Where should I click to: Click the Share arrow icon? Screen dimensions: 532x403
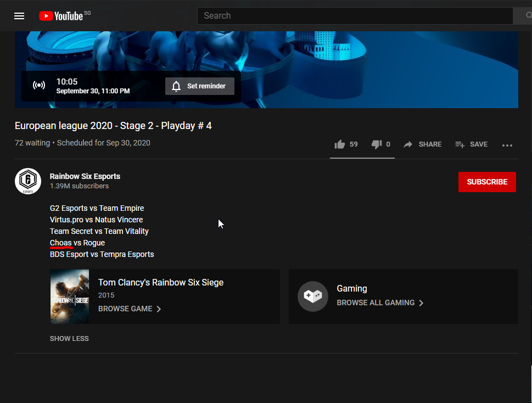(408, 144)
